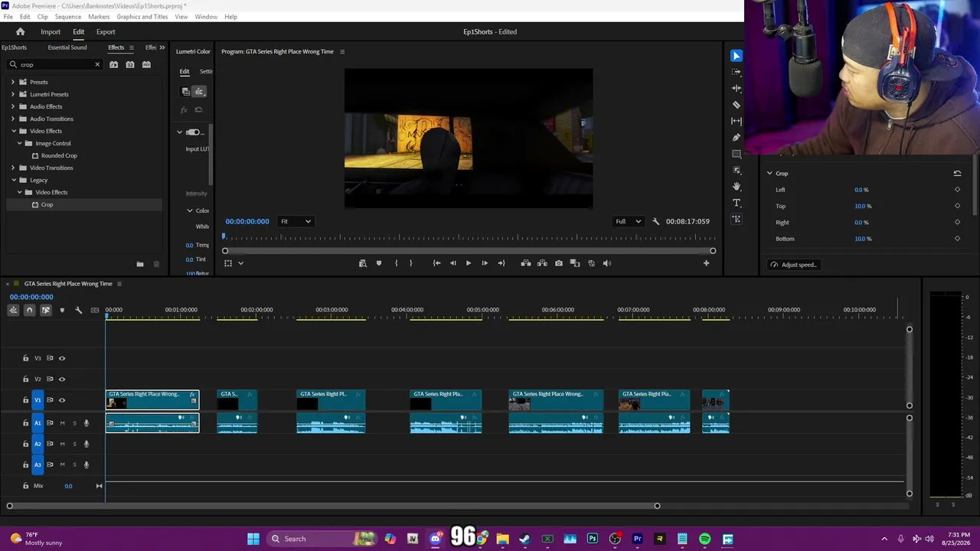Screen dimensions: 980x551
Task: Open timeline settings wrench
Action: 78,310
